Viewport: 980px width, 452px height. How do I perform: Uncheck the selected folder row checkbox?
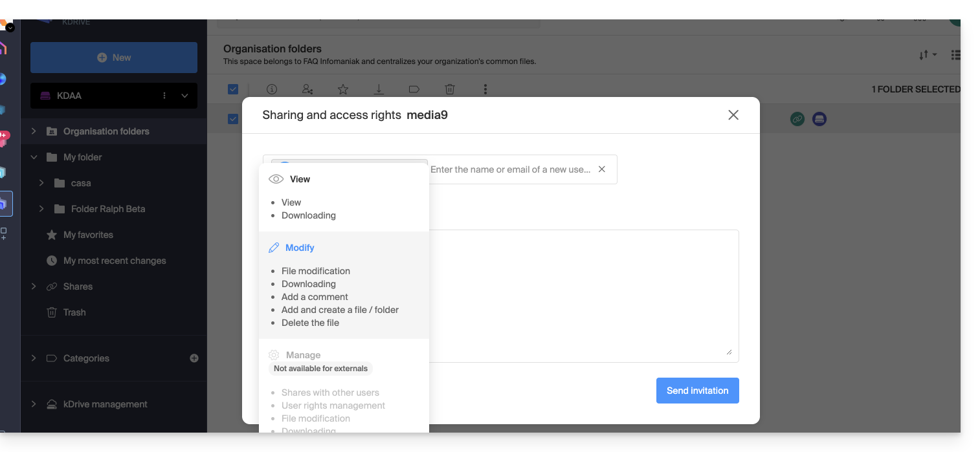(233, 119)
